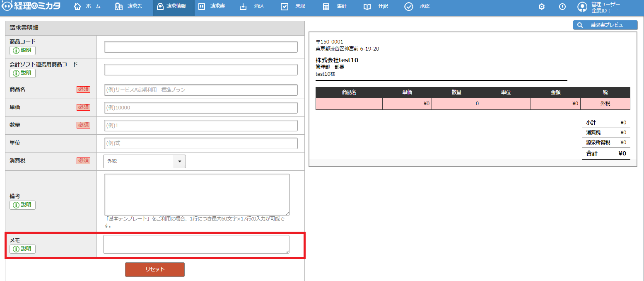Screen dimensions: 644x281
Task: Click the home icon in navigation bar
Action: tap(77, 7)
